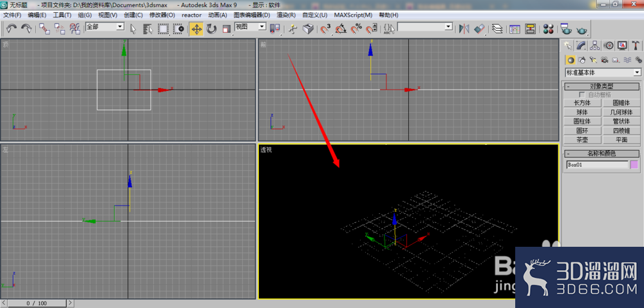Viewport: 644px width, 308px height.
Task: Activate the Select and Rotate tool
Action: pos(211,29)
